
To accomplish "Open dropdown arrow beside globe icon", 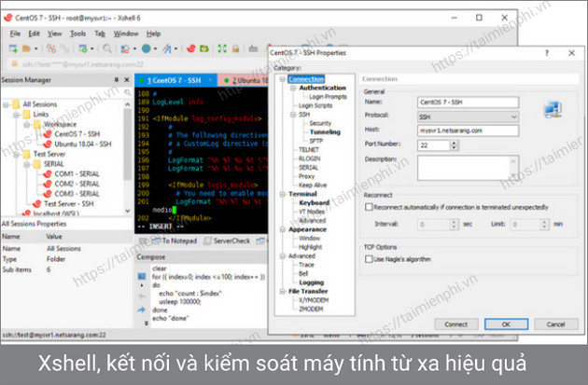I will (155, 48).
